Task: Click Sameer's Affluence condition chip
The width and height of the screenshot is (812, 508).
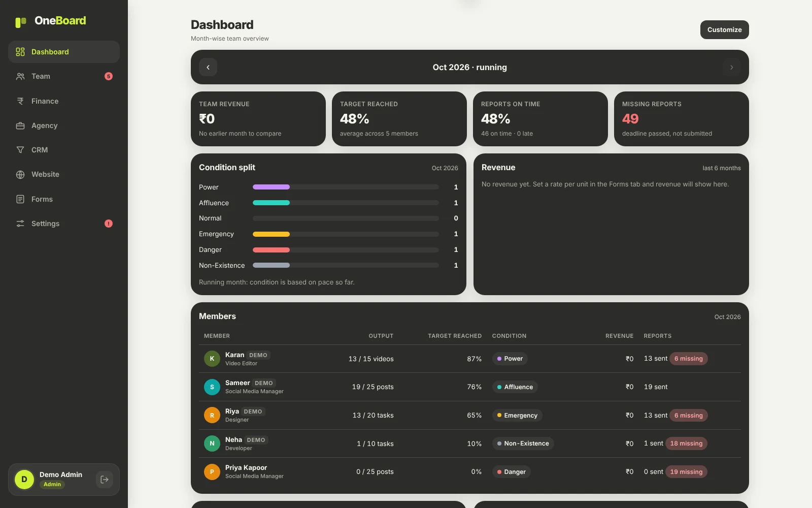Action: point(515,387)
